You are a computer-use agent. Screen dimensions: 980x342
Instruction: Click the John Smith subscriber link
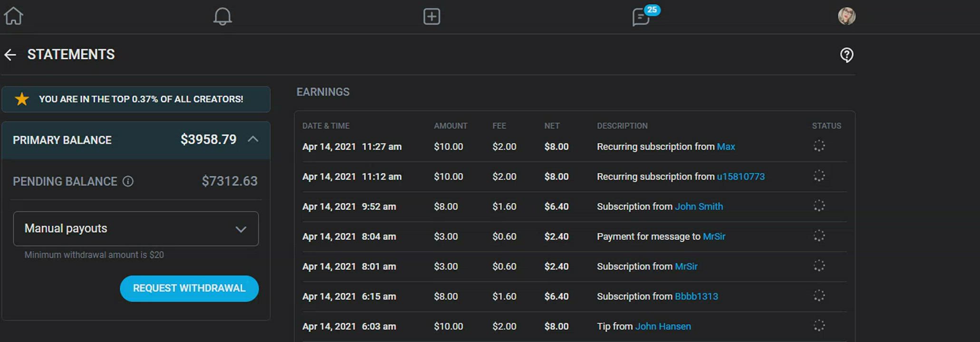tap(699, 207)
